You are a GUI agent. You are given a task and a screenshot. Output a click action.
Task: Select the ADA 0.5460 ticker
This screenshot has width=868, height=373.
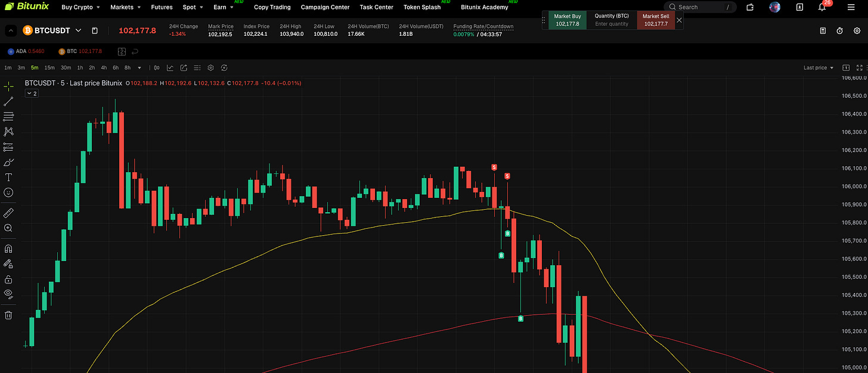tap(26, 51)
